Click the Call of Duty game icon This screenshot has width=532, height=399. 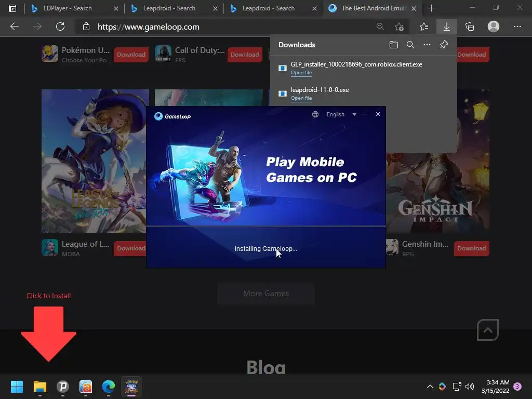coord(163,54)
